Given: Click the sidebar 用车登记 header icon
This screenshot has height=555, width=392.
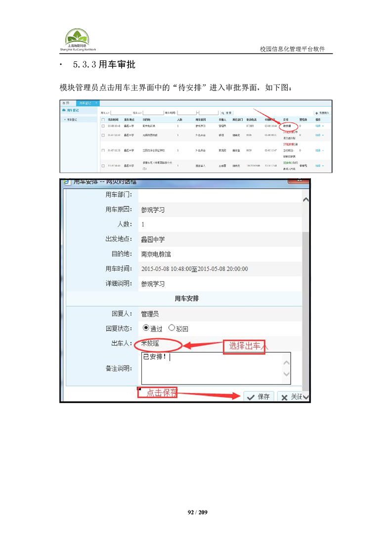Looking at the screenshot, I should [64, 110].
